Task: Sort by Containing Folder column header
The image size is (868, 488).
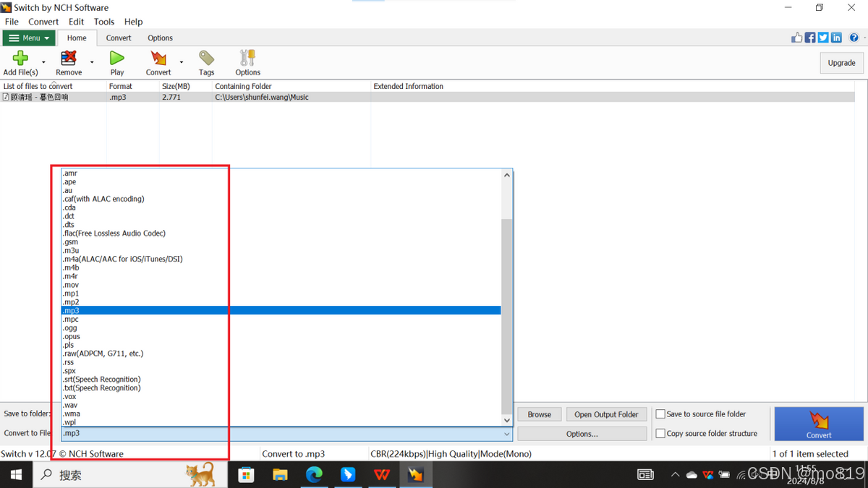Action: pyautogui.click(x=291, y=86)
